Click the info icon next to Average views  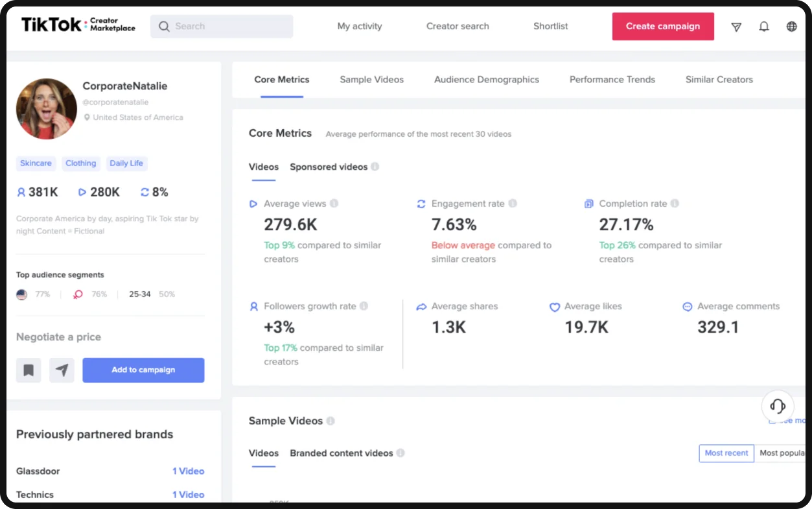pos(334,203)
